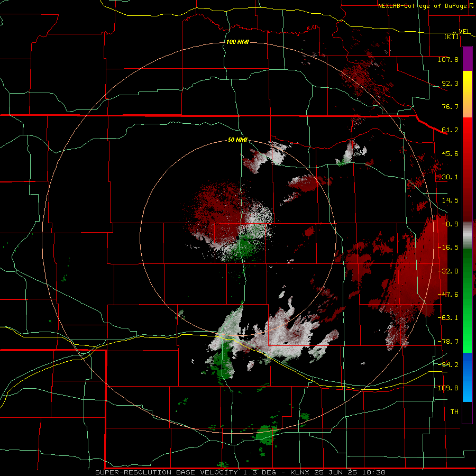Click the -47.6 velocity scale value
476x476 pixels.
coord(448,295)
